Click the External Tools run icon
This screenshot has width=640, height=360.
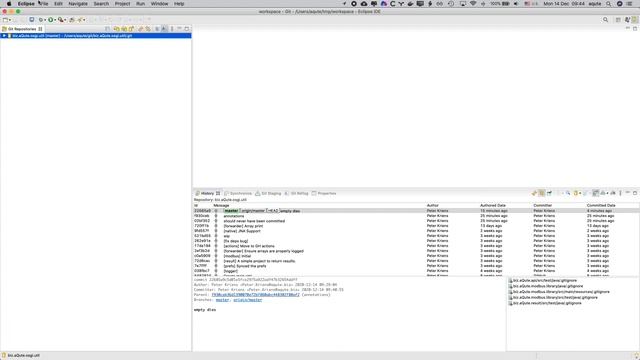point(60,20)
